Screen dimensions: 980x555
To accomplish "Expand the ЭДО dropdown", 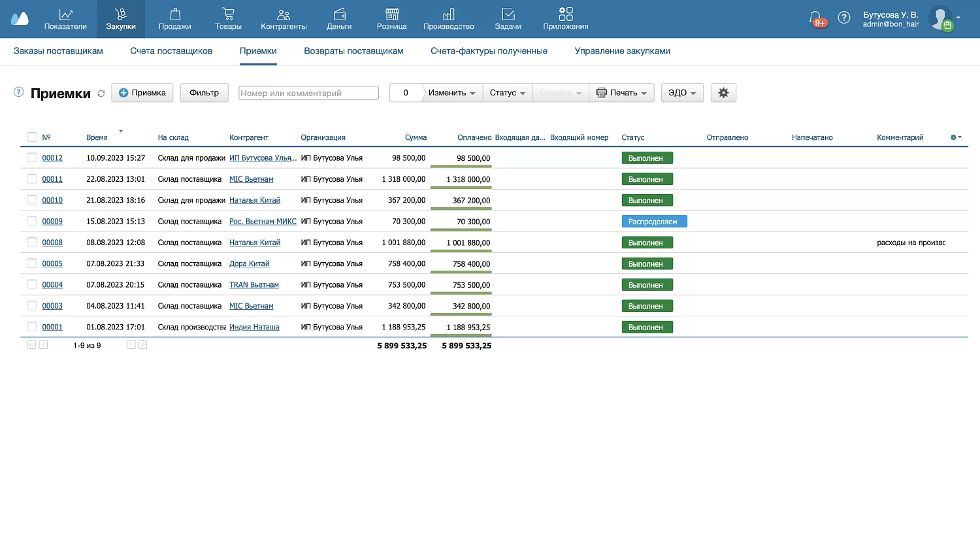I will point(682,93).
